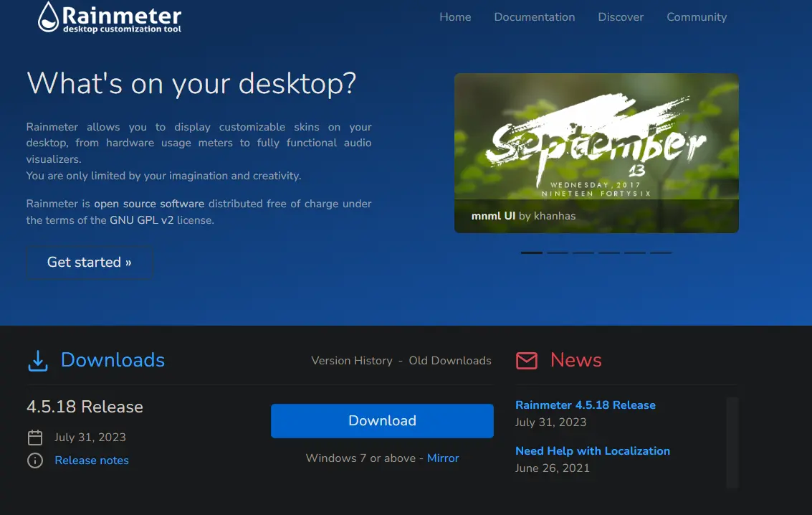Open the Mirror download link

coord(443,458)
